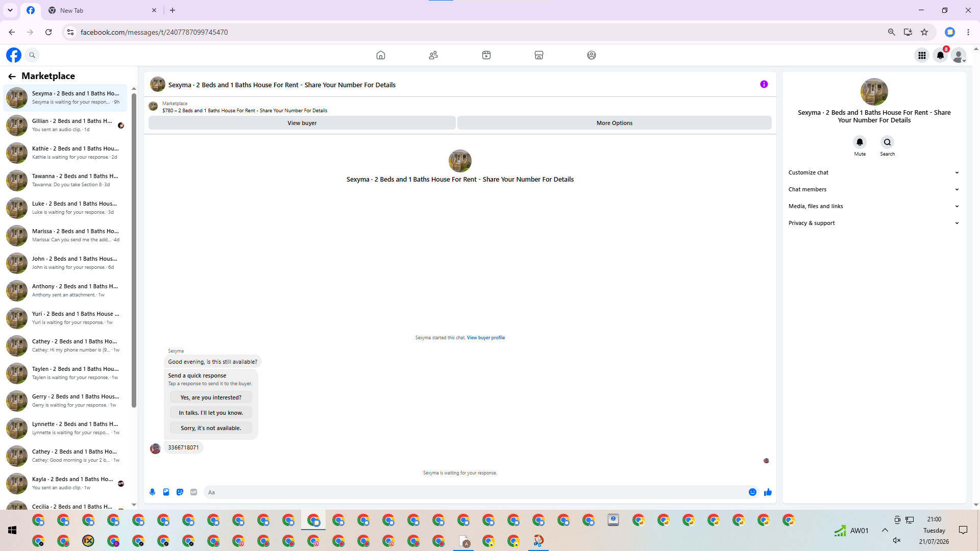
Task: Open Chrome zoom magnifier in address bar
Action: 892,32
